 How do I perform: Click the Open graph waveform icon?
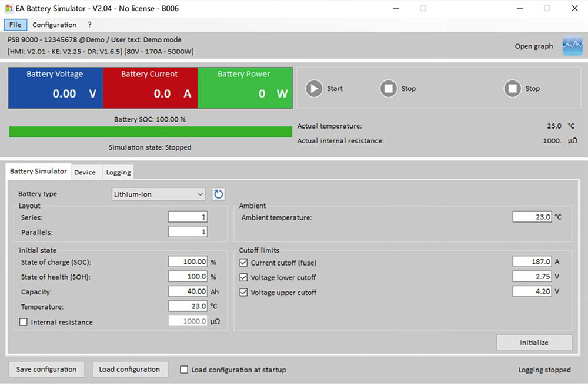(x=572, y=46)
